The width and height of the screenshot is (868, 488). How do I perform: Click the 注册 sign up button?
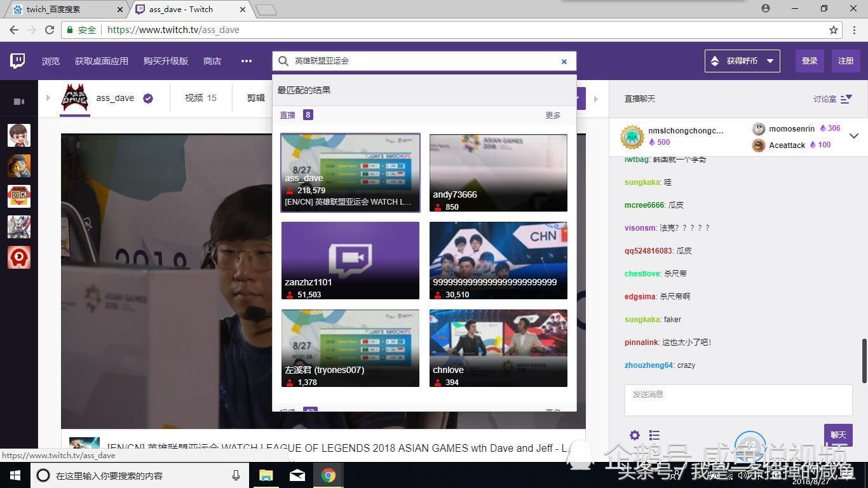[846, 61]
